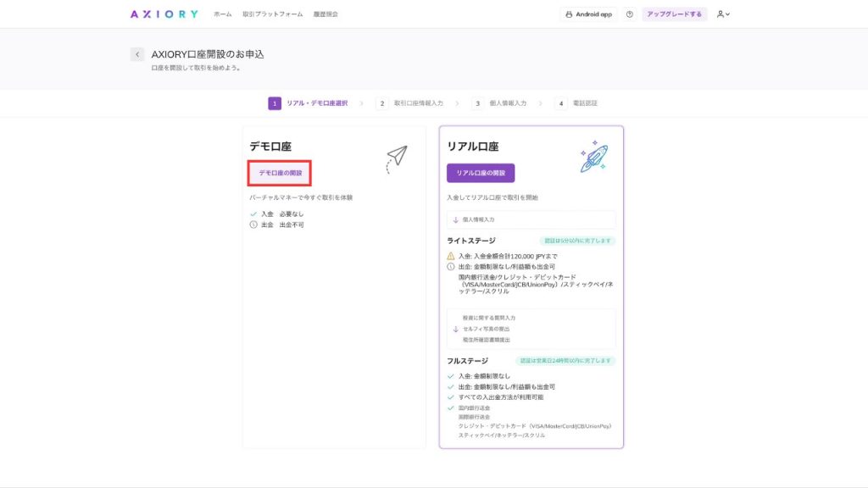868x488 pixels.
Task: Click the リアル口座の開設 button
Action: pos(481,172)
